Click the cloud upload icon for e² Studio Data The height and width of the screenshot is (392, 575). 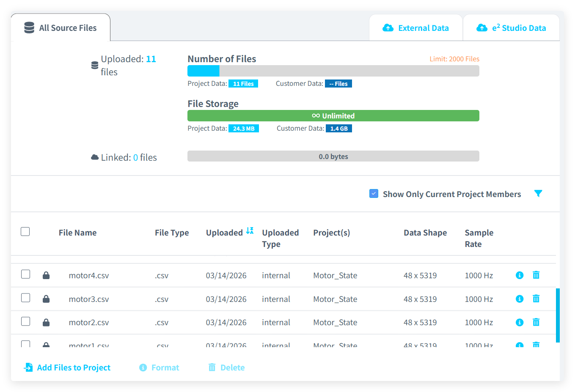pos(482,28)
